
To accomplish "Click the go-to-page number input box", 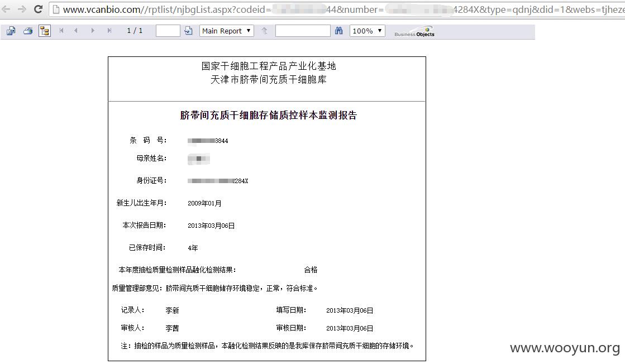I will 168,31.
